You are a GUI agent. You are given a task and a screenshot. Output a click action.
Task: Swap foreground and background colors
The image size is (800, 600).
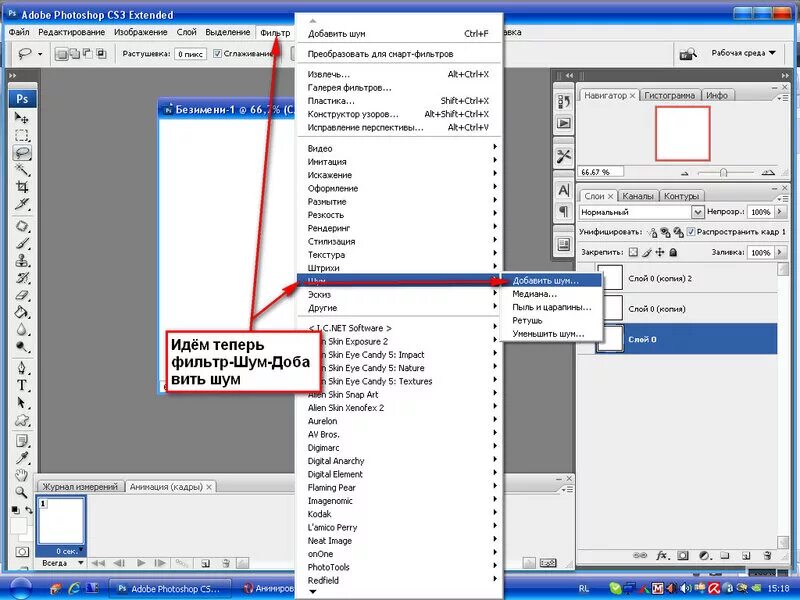click(29, 510)
